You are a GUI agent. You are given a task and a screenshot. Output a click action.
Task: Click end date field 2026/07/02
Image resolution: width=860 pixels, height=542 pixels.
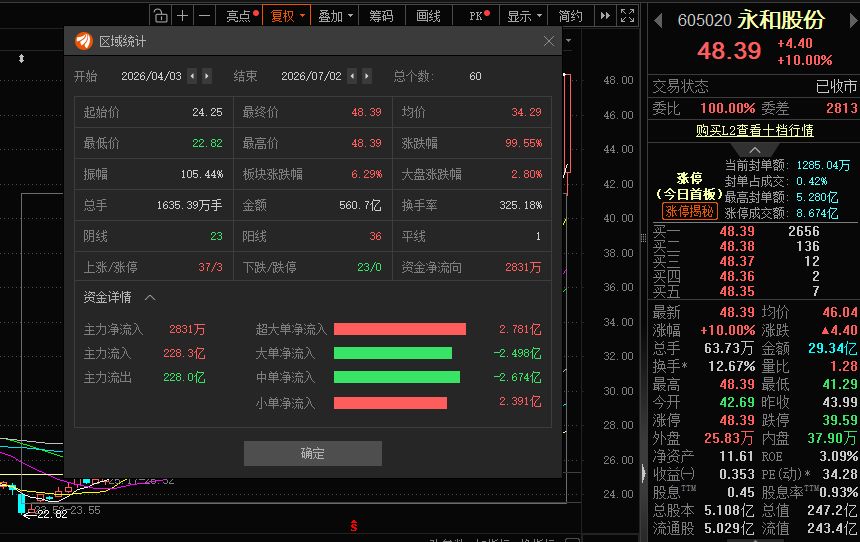click(x=312, y=76)
